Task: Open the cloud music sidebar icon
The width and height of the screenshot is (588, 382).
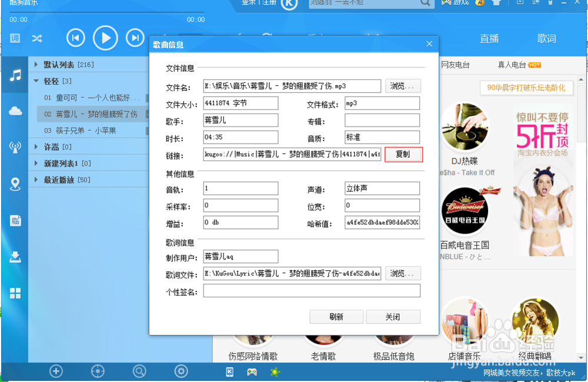Action: [15, 111]
